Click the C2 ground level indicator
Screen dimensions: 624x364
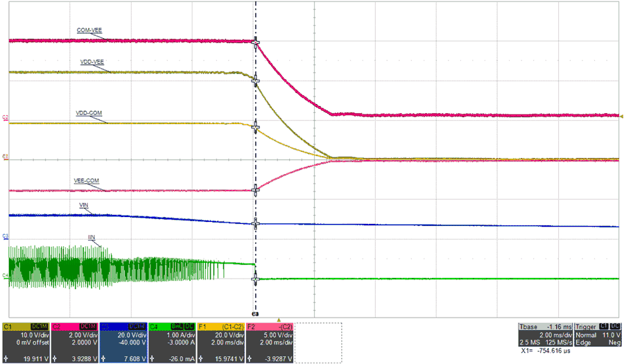click(x=5, y=118)
